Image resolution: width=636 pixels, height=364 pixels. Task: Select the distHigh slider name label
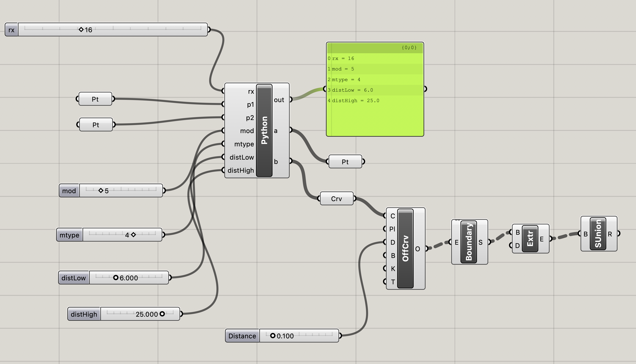84,314
